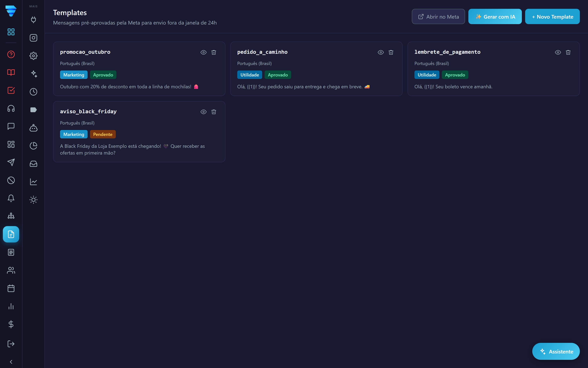The height and width of the screenshot is (368, 588).
Task: Select the active Templates document icon
Action: (11, 234)
